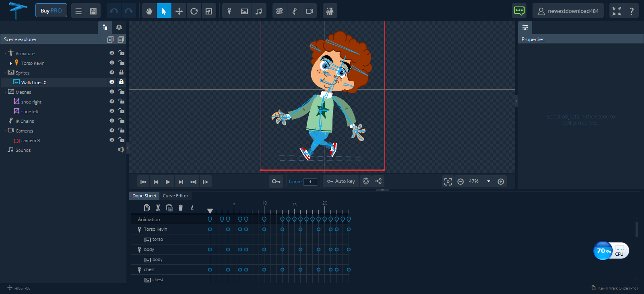
Task: Jump to the first frame
Action: tap(143, 182)
